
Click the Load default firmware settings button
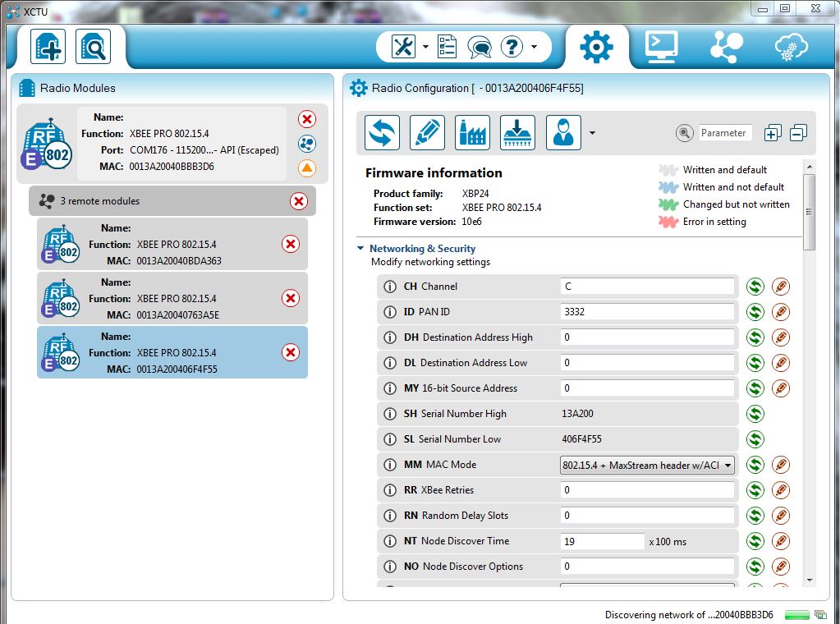point(472,133)
